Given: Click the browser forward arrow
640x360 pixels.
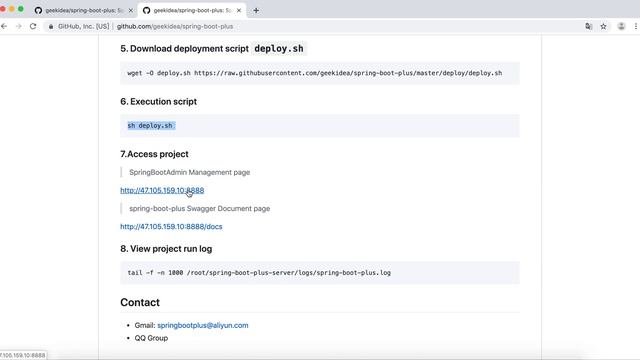Looking at the screenshot, I should coord(18,26).
